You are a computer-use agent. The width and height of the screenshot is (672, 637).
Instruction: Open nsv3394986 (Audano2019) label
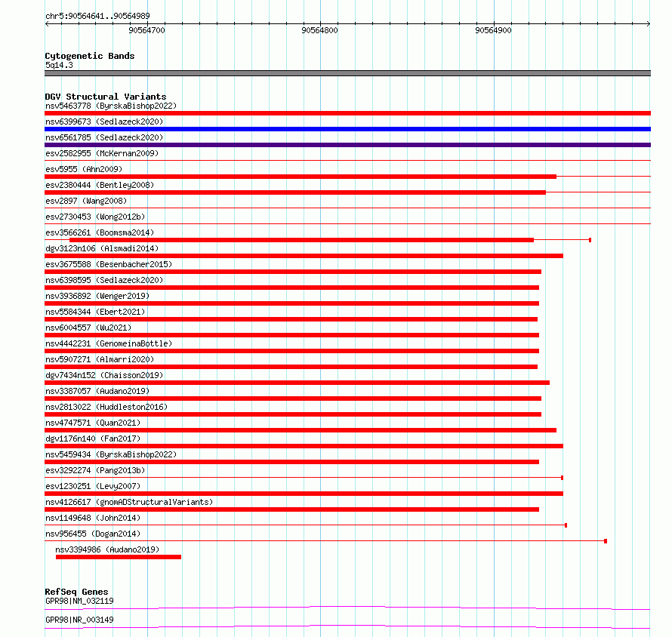click(107, 549)
